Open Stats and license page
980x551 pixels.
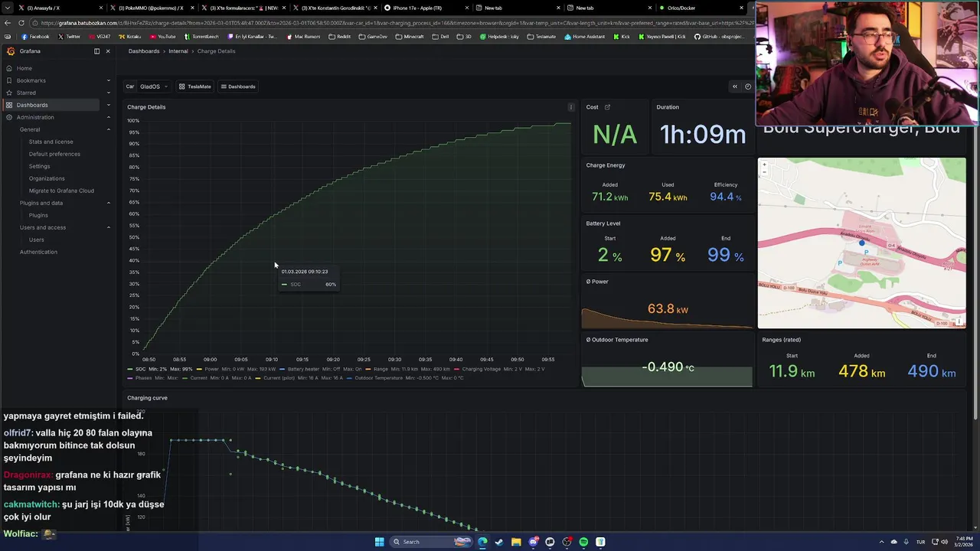51,142
